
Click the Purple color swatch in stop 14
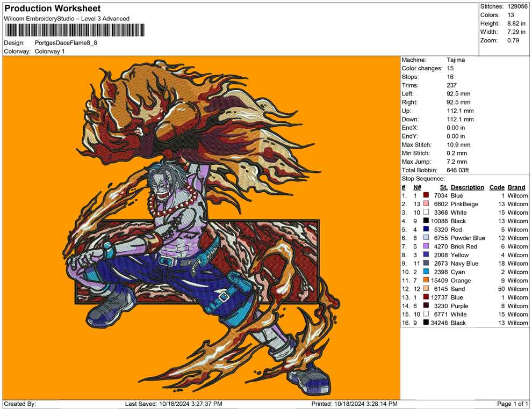426,305
